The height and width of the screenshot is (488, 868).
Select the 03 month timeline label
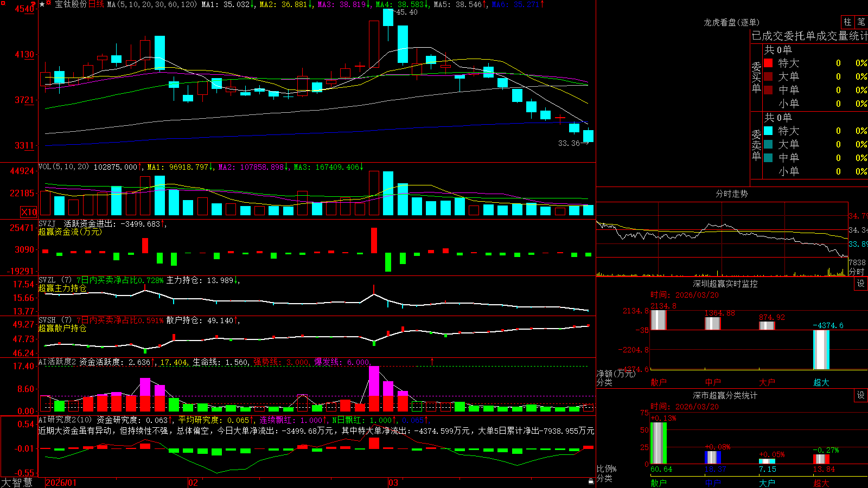point(393,483)
